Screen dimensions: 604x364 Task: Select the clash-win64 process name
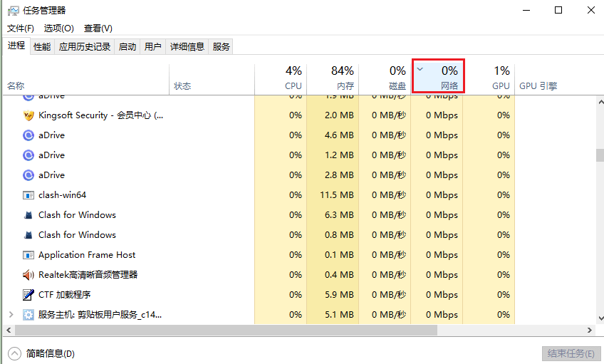click(62, 195)
